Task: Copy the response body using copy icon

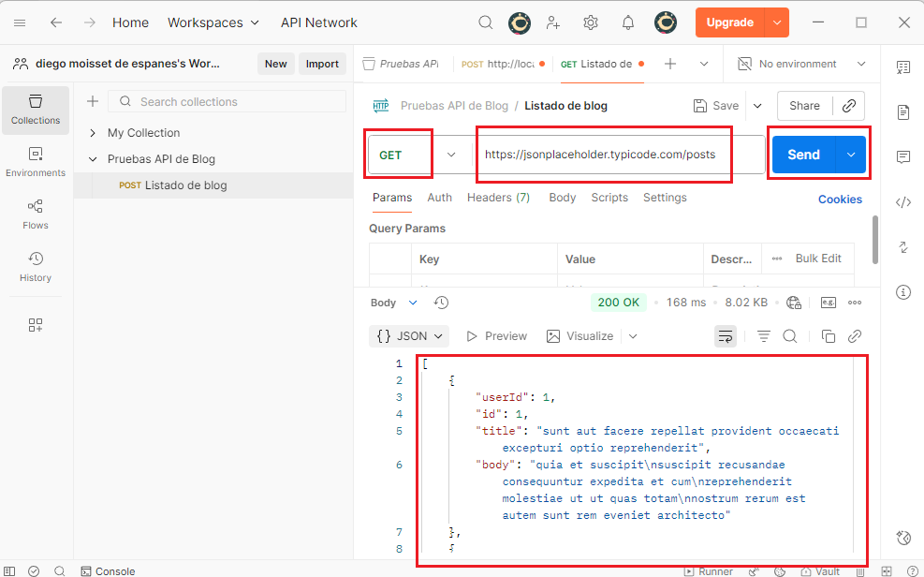Action: pos(828,336)
